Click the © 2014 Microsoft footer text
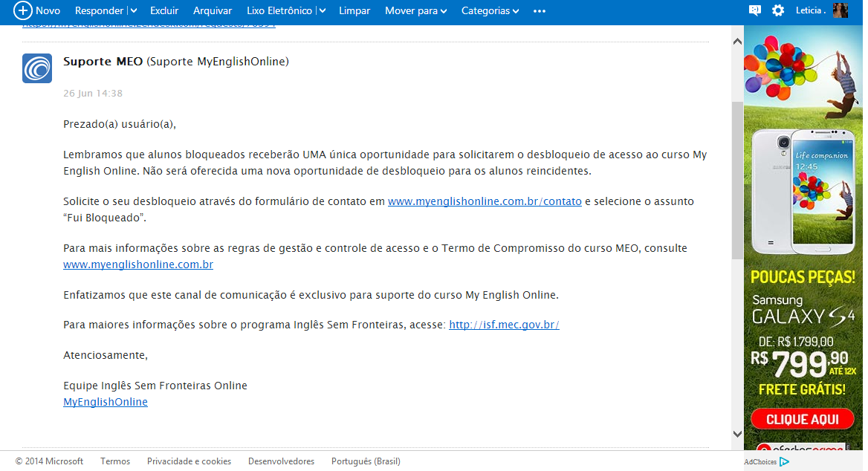Viewport: 868px width, 471px height. (x=49, y=461)
